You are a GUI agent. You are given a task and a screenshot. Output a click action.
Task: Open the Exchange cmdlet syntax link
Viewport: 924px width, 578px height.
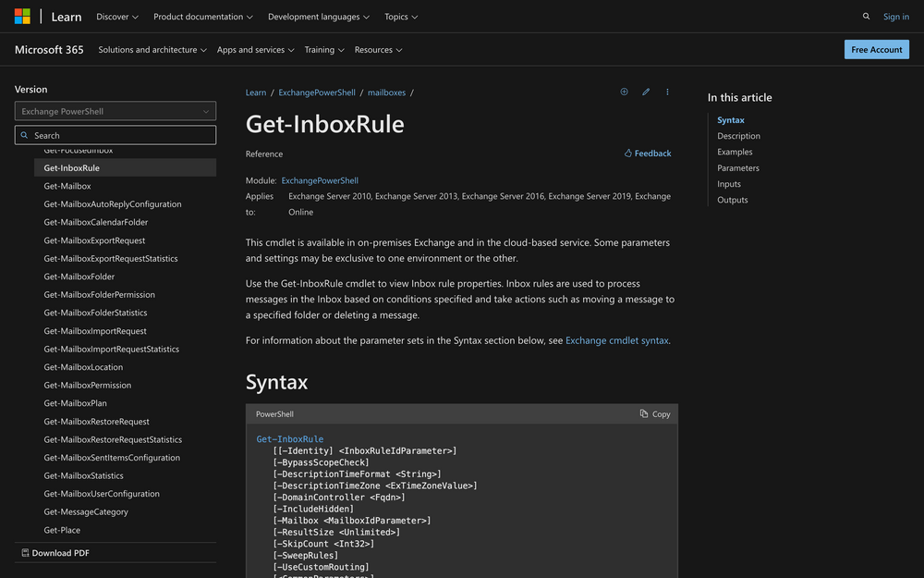(616, 340)
